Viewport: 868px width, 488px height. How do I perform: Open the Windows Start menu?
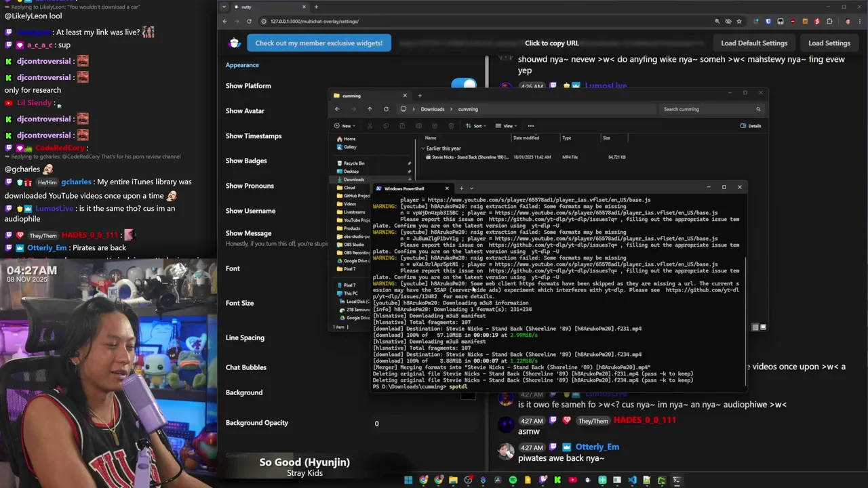click(x=408, y=480)
